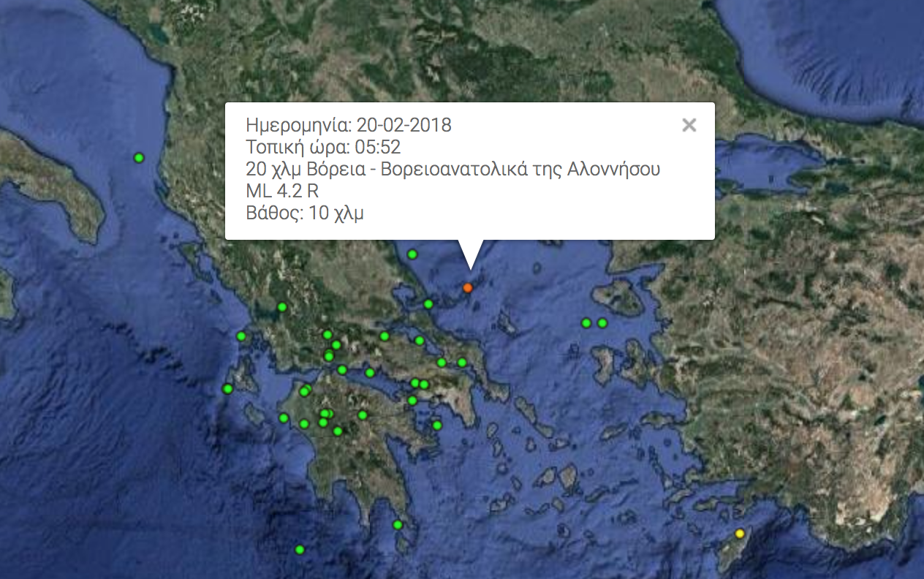Screen dimensions: 924x579
Task: Click the date line 'Ημερομηνία: 20-02-2018'
Action: click(349, 125)
